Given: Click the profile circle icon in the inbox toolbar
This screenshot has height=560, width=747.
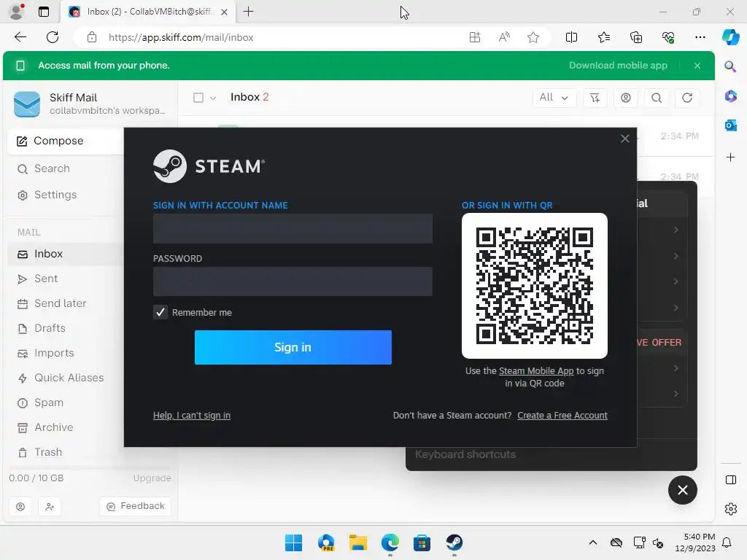Looking at the screenshot, I should point(625,98).
